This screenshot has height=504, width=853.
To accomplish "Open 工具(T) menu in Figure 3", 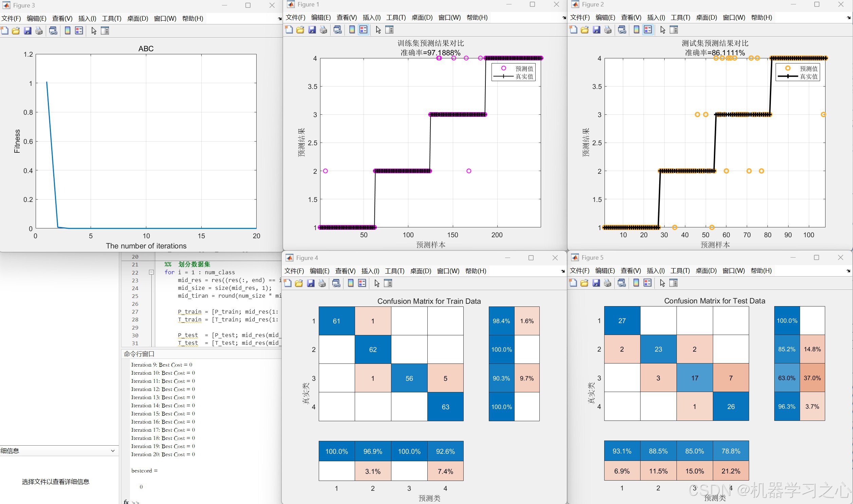I will point(111,18).
